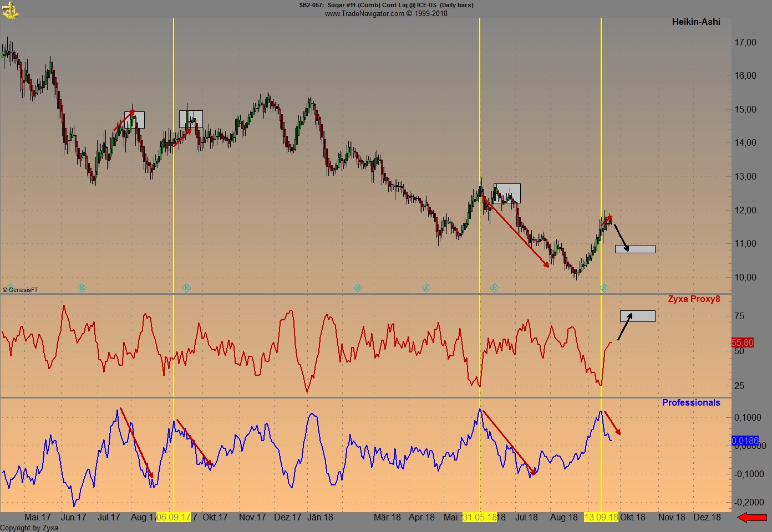
Task: Select the Zyxa Proxy8 indicator label
Action: [694, 299]
